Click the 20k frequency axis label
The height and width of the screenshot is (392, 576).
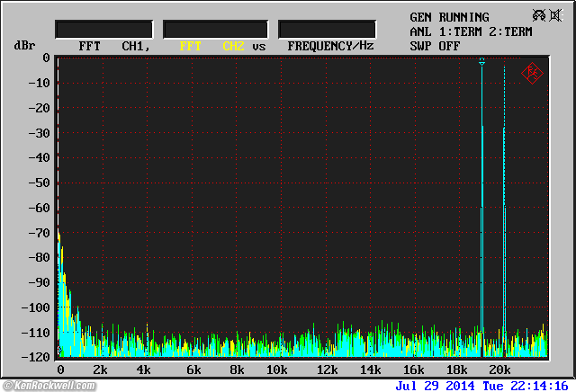click(x=500, y=370)
